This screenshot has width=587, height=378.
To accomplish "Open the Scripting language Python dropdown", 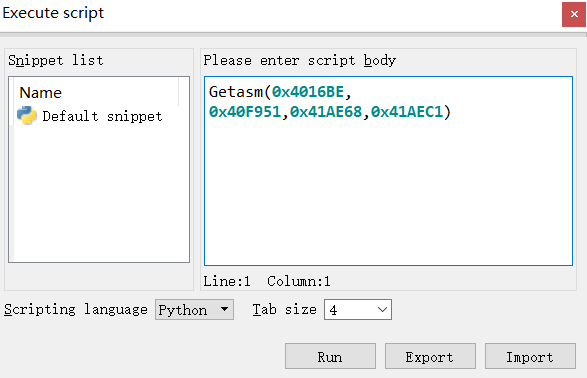I will tap(194, 310).
